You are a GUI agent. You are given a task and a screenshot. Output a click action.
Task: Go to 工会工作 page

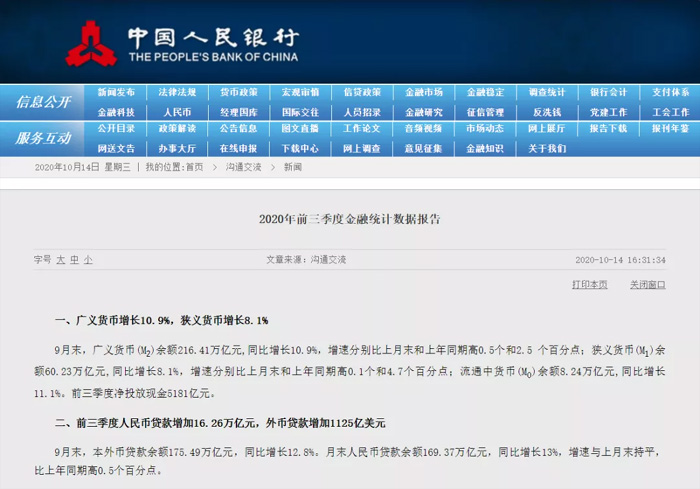pyautogui.click(x=671, y=112)
